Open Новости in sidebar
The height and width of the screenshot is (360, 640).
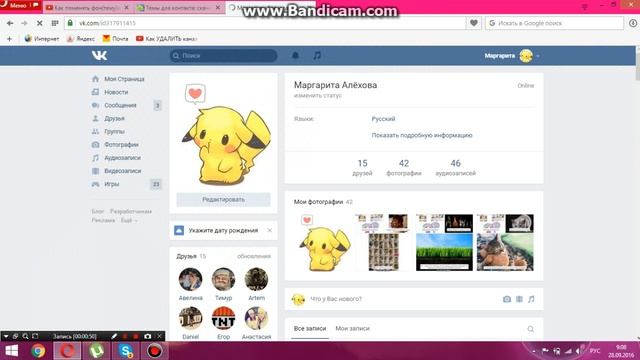[116, 92]
